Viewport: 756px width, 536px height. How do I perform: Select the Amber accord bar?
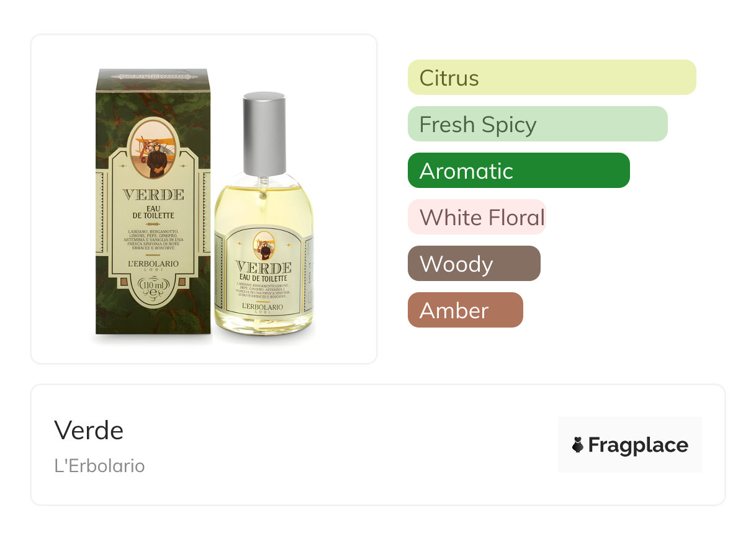click(466, 310)
